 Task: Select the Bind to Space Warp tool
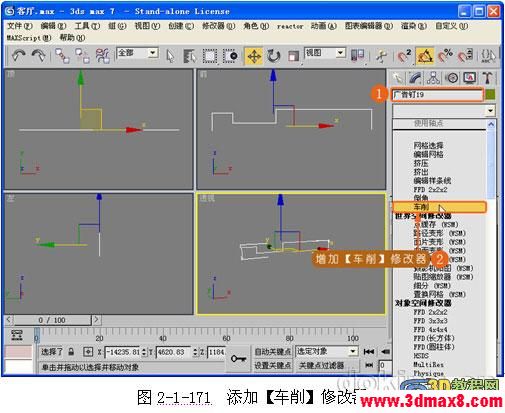[103, 56]
